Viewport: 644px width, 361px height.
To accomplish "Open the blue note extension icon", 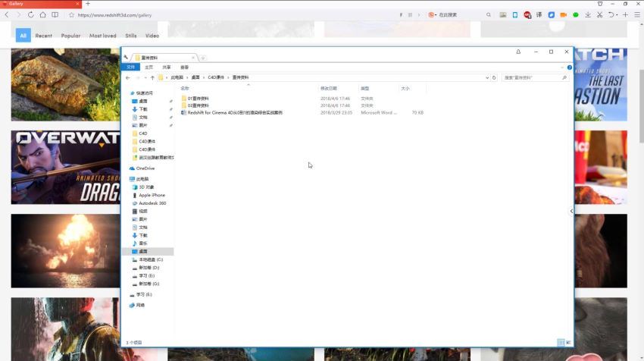I will 551,15.
